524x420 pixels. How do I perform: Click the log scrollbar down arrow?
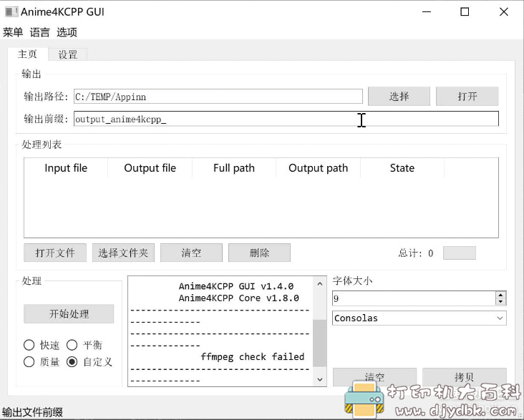[320, 379]
